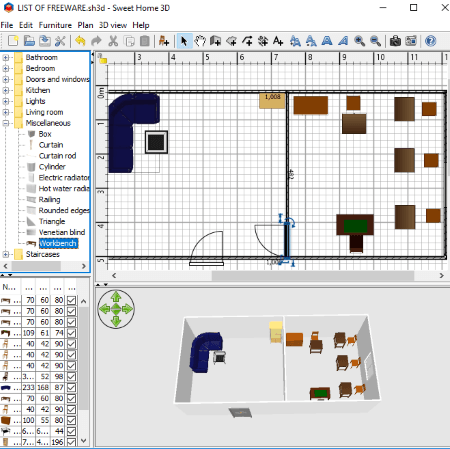Screen dimensions: 450x449
Task: Expand the Staircases catalog folder
Action: pos(6,254)
